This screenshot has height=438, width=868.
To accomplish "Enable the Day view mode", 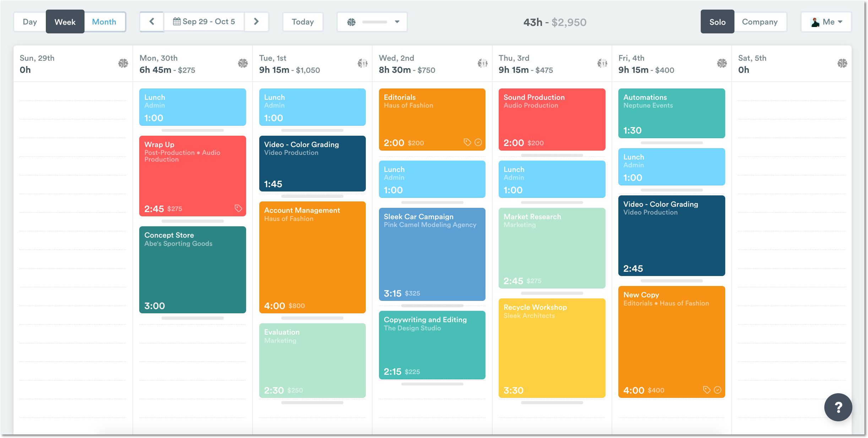I will click(x=30, y=22).
